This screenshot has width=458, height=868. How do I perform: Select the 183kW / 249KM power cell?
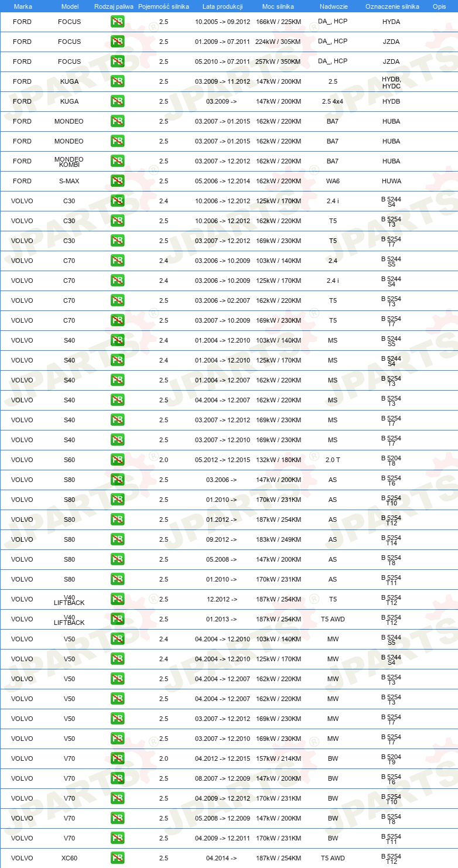coord(278,539)
